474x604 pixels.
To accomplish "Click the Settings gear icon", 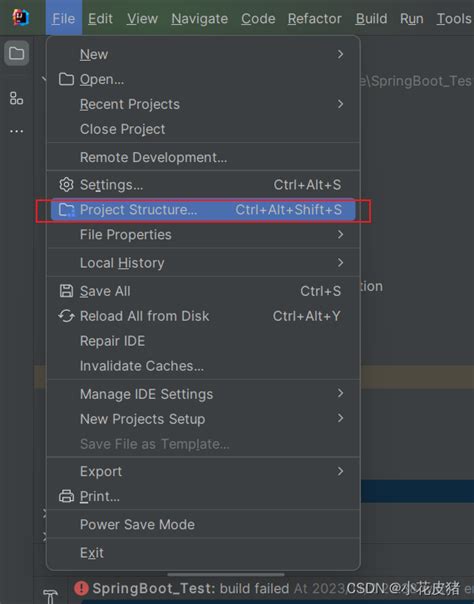I will [x=66, y=185].
